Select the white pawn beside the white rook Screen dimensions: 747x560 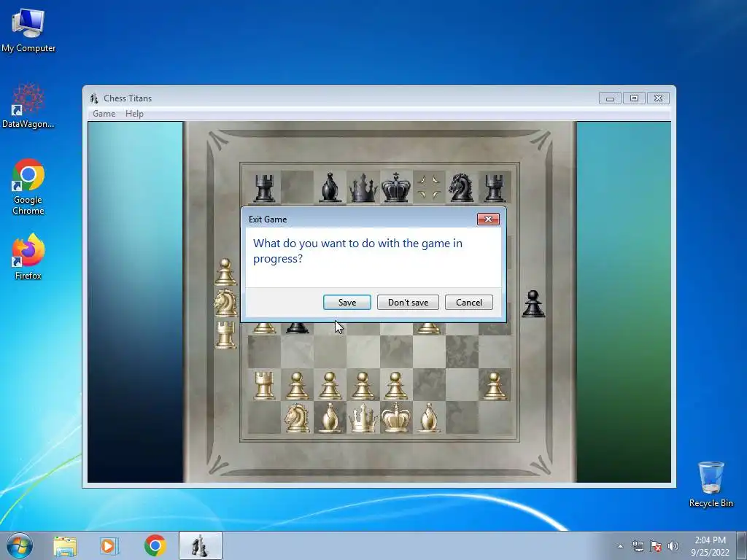coord(297,386)
